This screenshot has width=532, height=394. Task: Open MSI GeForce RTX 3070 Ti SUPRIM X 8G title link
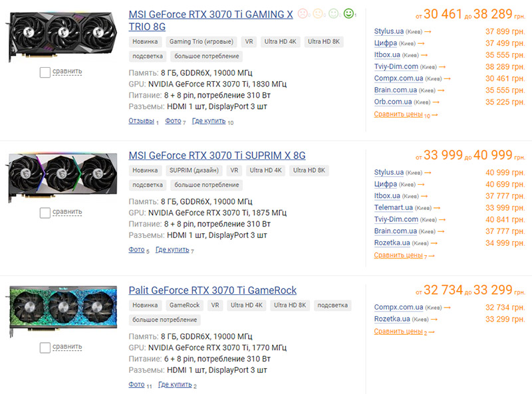[x=217, y=155]
